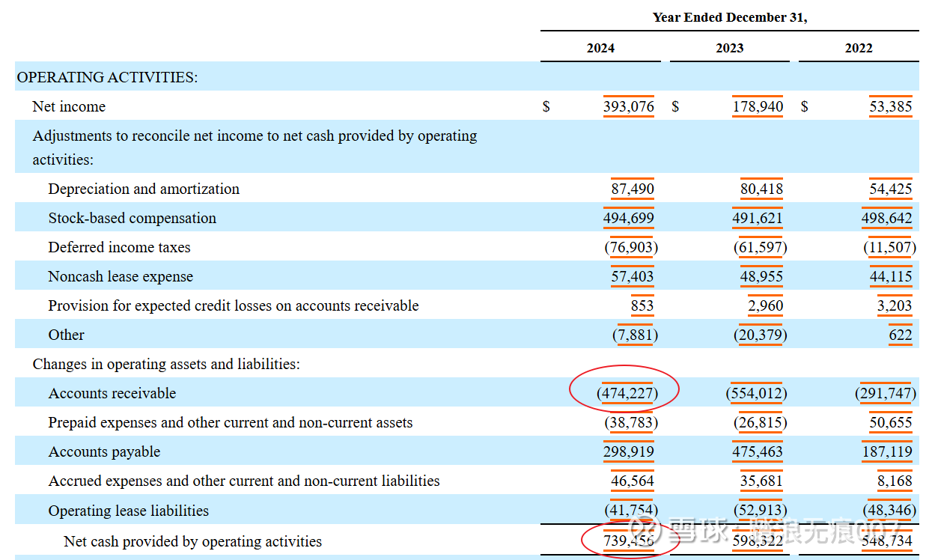Image resolution: width=929 pixels, height=560 pixels.
Task: Click the 2022 Prepaid expenses value 50,655
Action: [x=890, y=422]
